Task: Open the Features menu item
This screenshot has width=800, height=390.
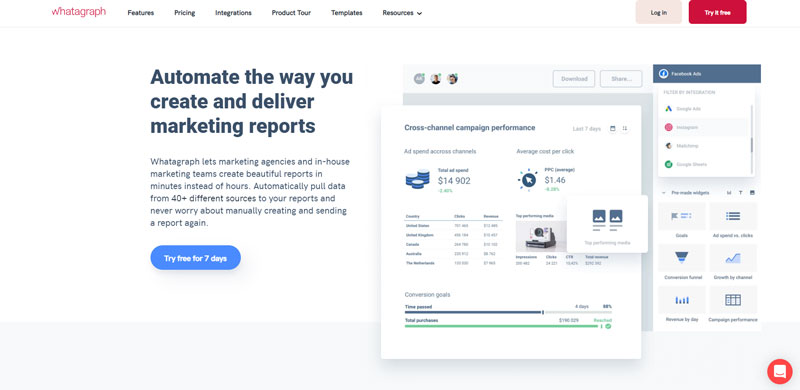Action: (x=141, y=13)
